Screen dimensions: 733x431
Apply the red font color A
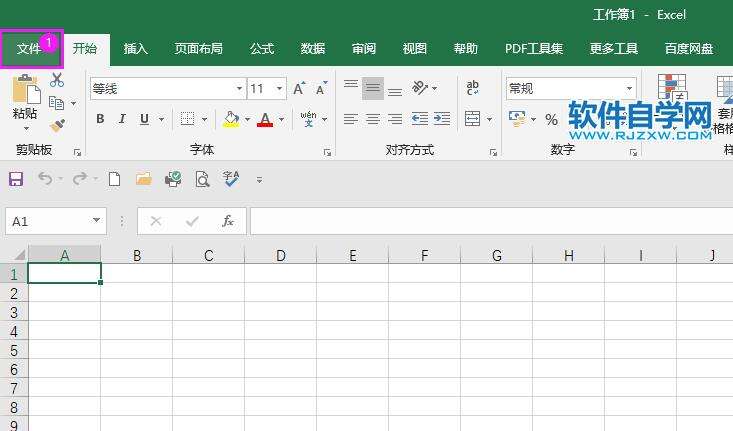(x=265, y=119)
